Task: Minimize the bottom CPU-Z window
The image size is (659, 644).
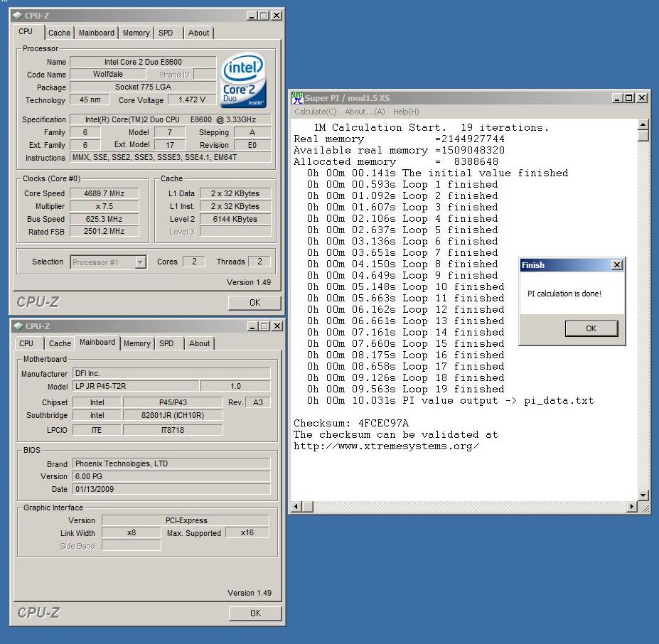Action: coord(252,326)
